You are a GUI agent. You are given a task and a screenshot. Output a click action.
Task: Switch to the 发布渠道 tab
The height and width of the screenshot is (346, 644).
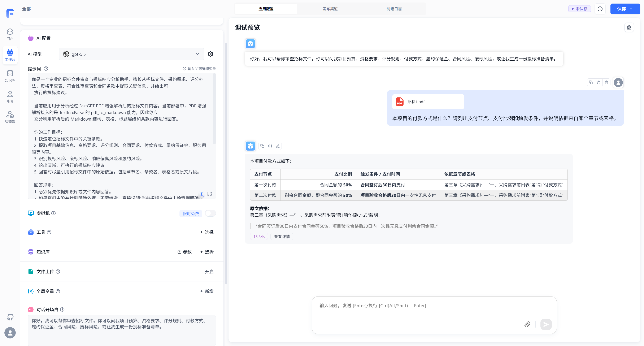pyautogui.click(x=330, y=9)
